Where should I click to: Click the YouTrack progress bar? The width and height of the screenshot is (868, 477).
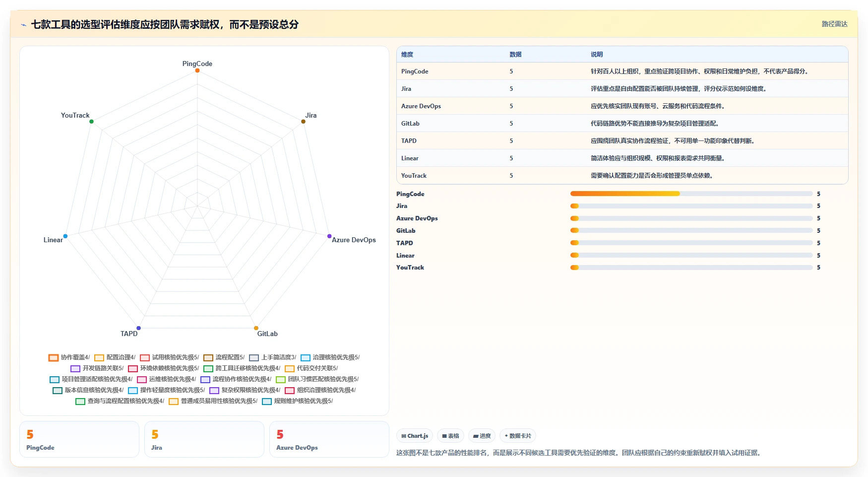pos(691,268)
